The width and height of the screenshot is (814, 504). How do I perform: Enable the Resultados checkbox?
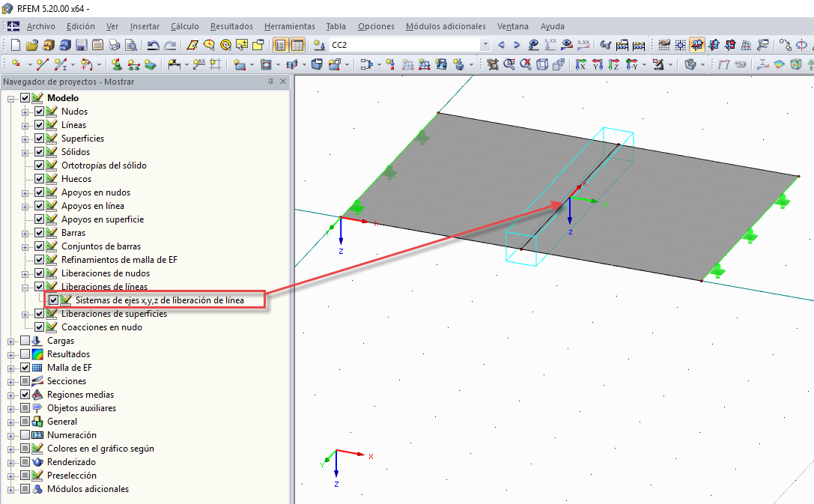pyautogui.click(x=25, y=354)
